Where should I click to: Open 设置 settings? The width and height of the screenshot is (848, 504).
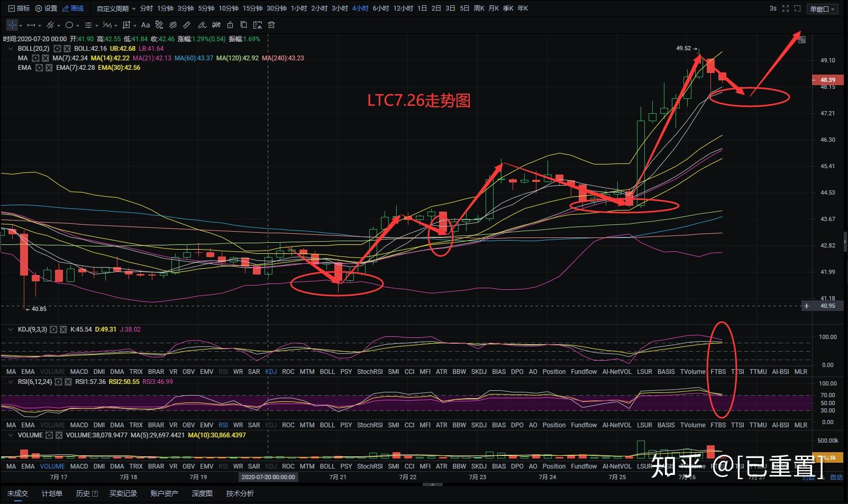pos(46,8)
